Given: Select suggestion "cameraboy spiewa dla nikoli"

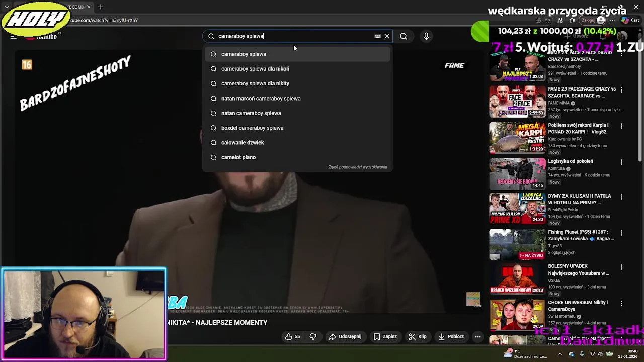Looking at the screenshot, I should pos(297,69).
